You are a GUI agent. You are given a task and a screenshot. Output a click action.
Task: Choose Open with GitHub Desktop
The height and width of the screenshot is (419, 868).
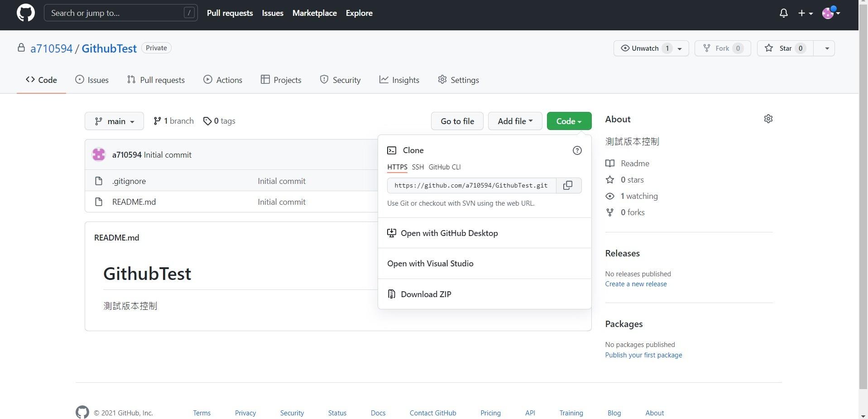484,233
